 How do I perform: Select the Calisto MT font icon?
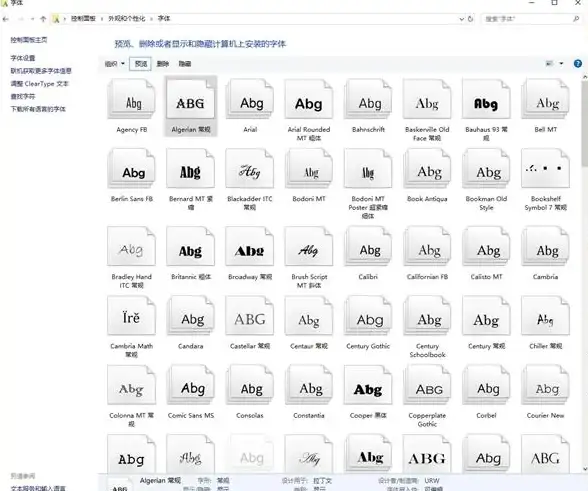point(486,246)
